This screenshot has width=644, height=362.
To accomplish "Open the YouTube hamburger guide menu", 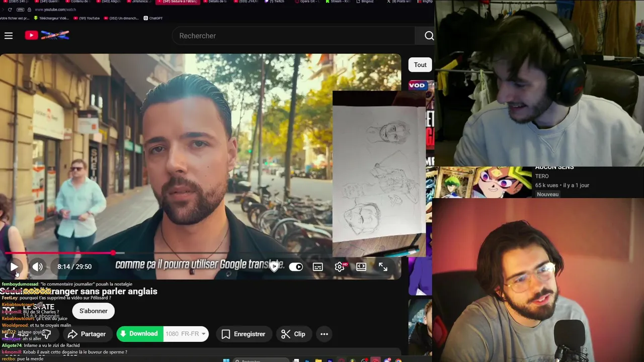I will click(9, 35).
